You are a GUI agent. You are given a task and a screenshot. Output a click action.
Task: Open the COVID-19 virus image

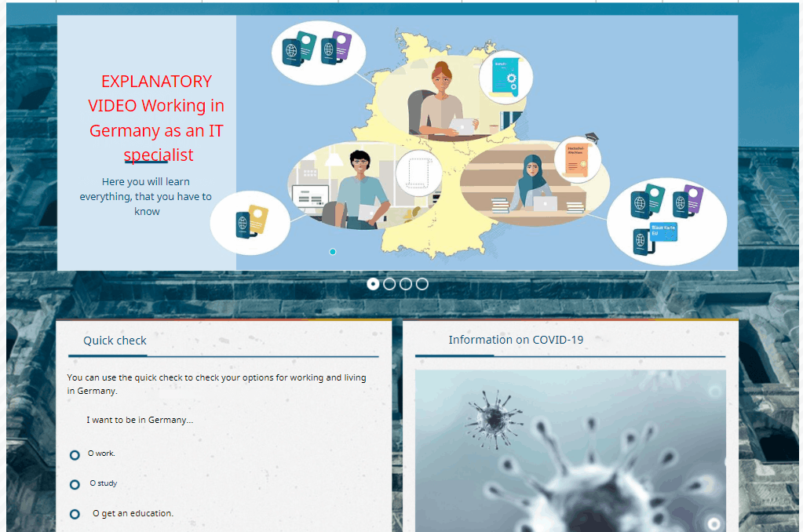pyautogui.click(x=571, y=450)
